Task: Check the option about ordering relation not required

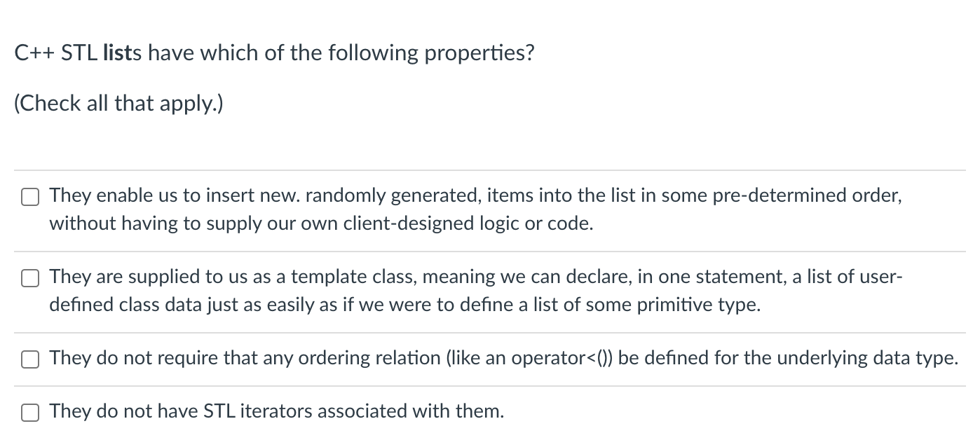Action: 29,359
